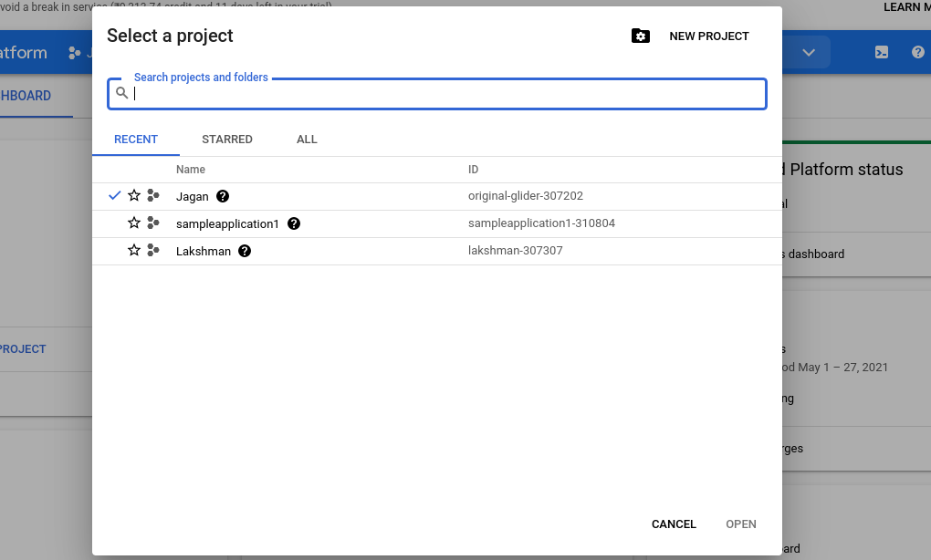Activate Cloud Shell icon in top bar
931x560 pixels.
(x=882, y=52)
